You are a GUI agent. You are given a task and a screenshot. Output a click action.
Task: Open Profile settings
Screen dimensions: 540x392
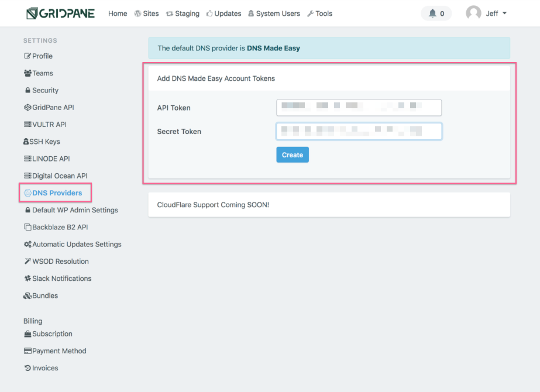click(42, 56)
